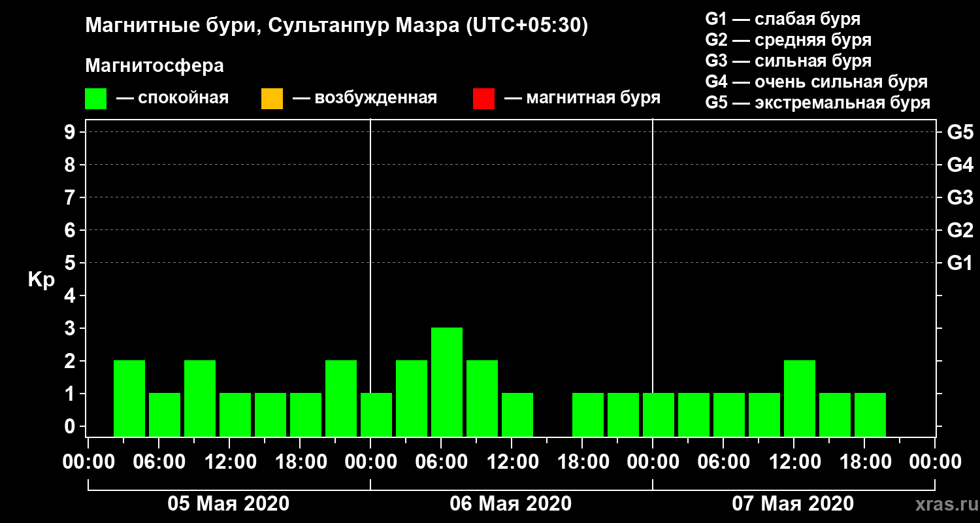
Task: Click the 'G3' label on the right axis
Action: (x=960, y=197)
